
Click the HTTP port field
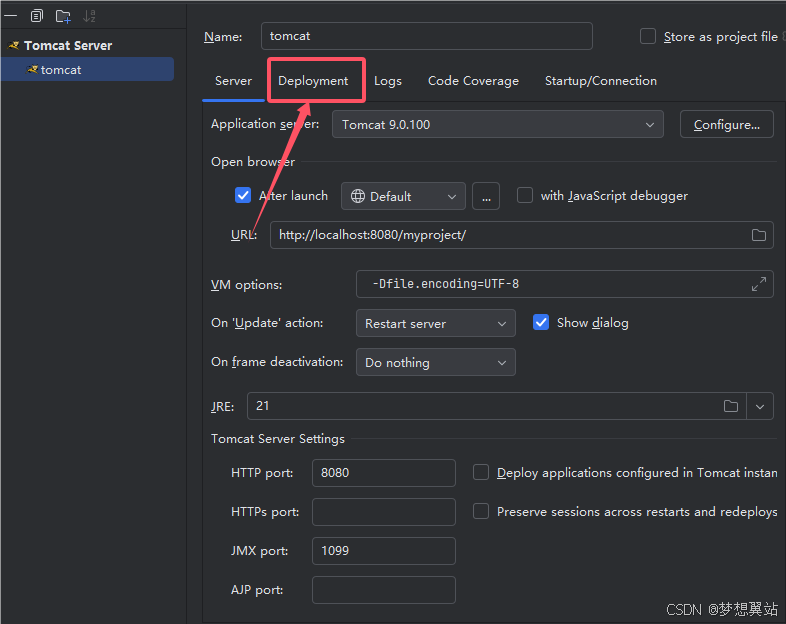[x=383, y=473]
